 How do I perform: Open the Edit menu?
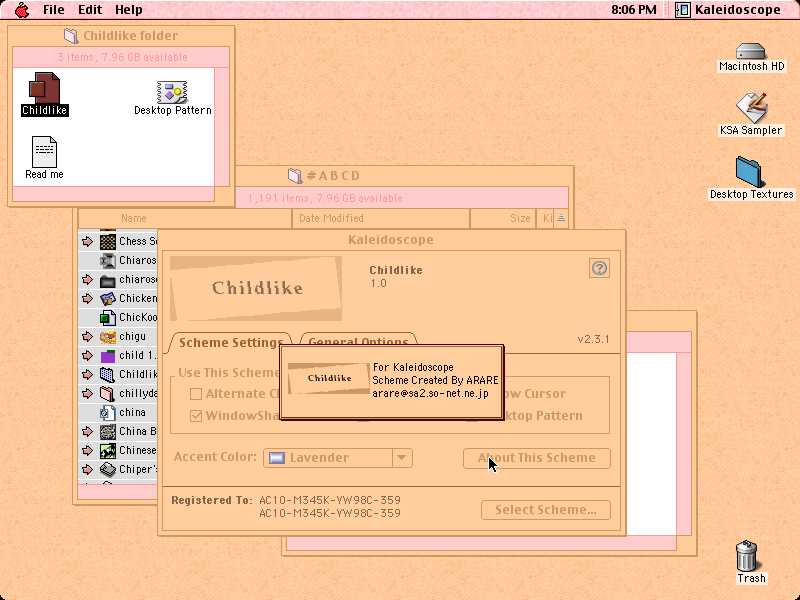point(90,10)
